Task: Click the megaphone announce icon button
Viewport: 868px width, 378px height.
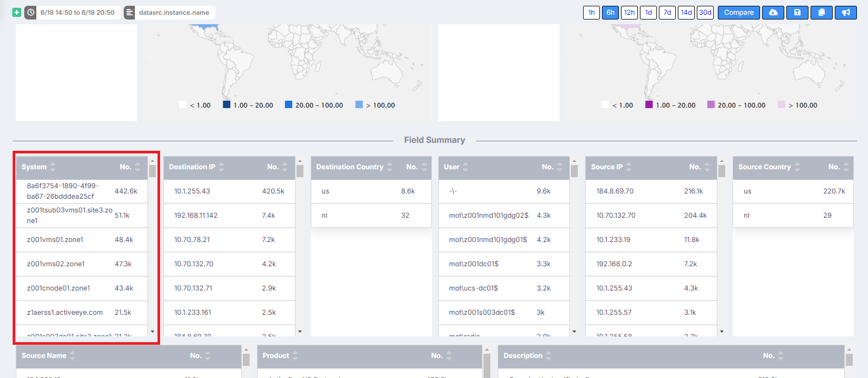Action: click(846, 12)
